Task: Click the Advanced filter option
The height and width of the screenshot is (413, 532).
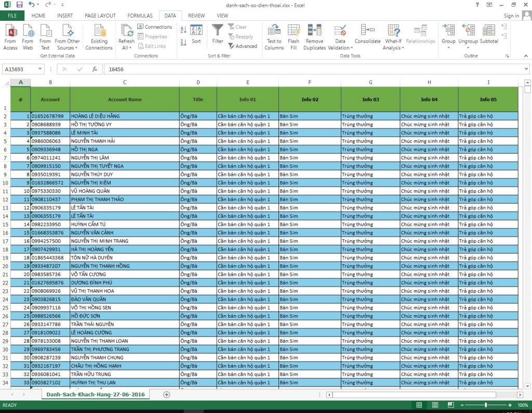Action: 243,46
